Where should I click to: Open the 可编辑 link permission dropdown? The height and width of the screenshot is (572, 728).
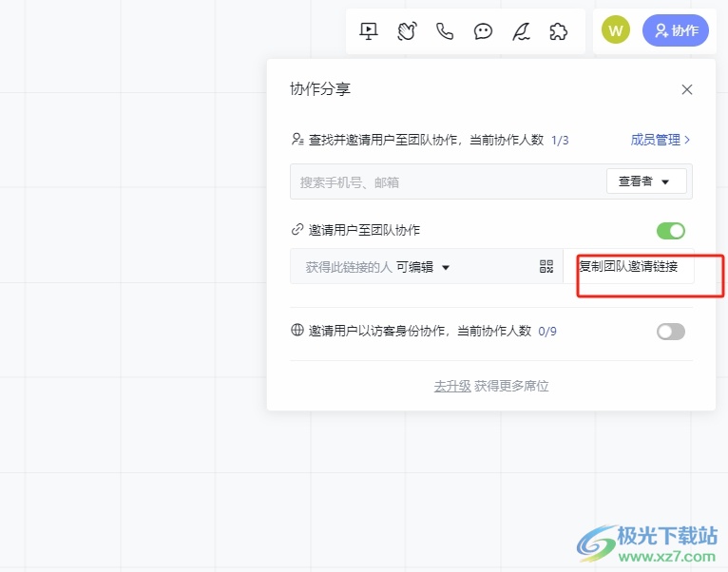pyautogui.click(x=423, y=267)
